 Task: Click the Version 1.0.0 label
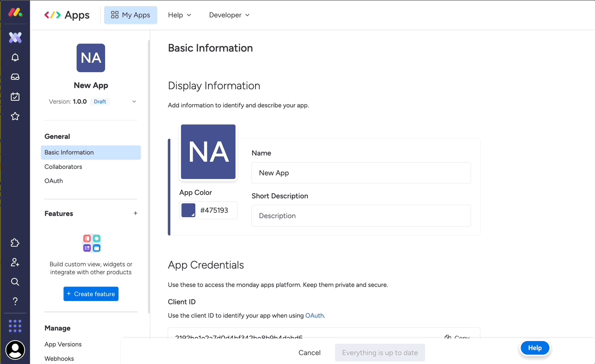coord(68,102)
